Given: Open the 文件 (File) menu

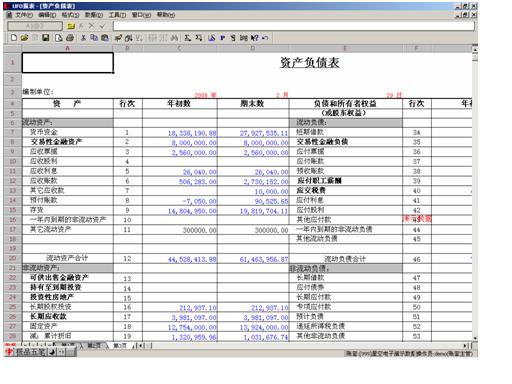Looking at the screenshot, I should 24,15.
